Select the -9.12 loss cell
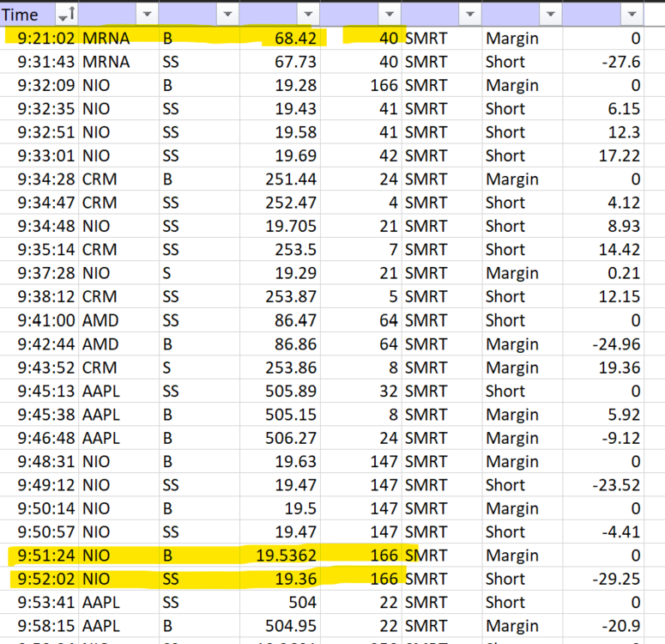This screenshot has width=665, height=644. point(603,438)
